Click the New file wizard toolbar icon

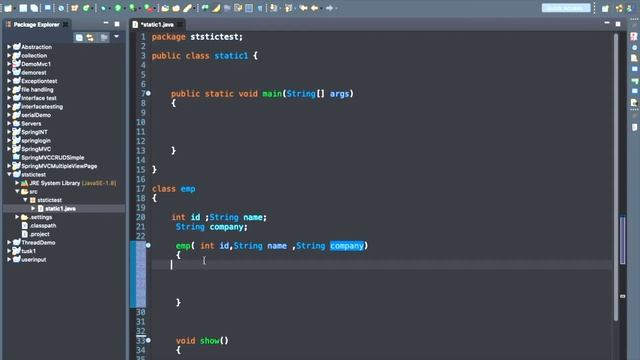(8, 8)
